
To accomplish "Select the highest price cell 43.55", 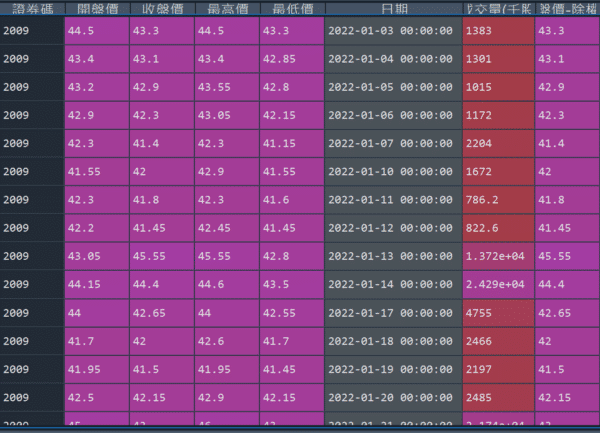I will point(226,87).
